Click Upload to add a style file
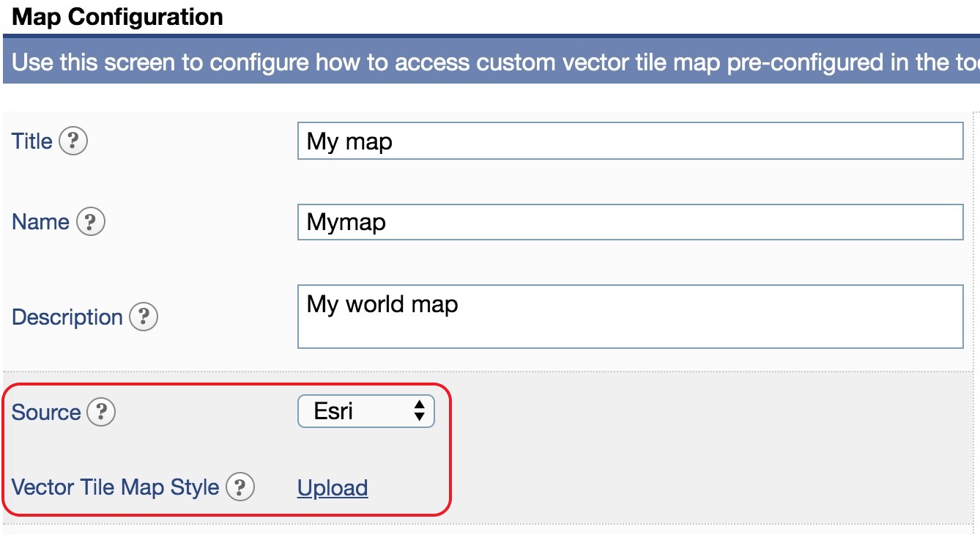This screenshot has height=535, width=980. pos(333,487)
